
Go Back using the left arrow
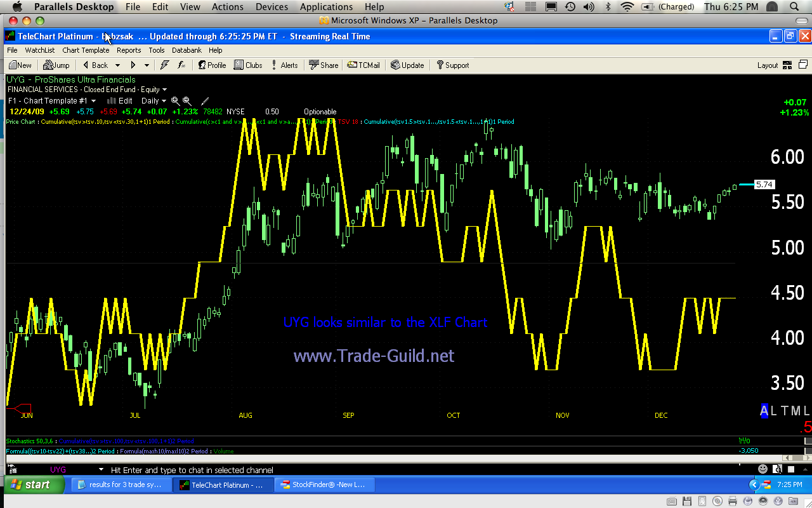tap(86, 65)
